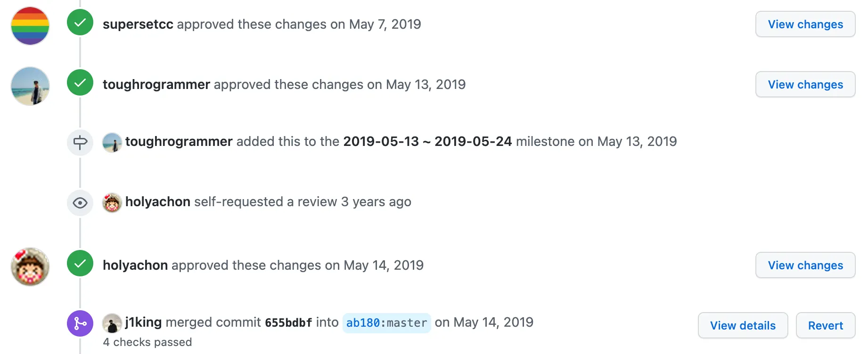Image resolution: width=868 pixels, height=354 pixels.
Task: Click the eye review-request icon
Action: point(80,203)
